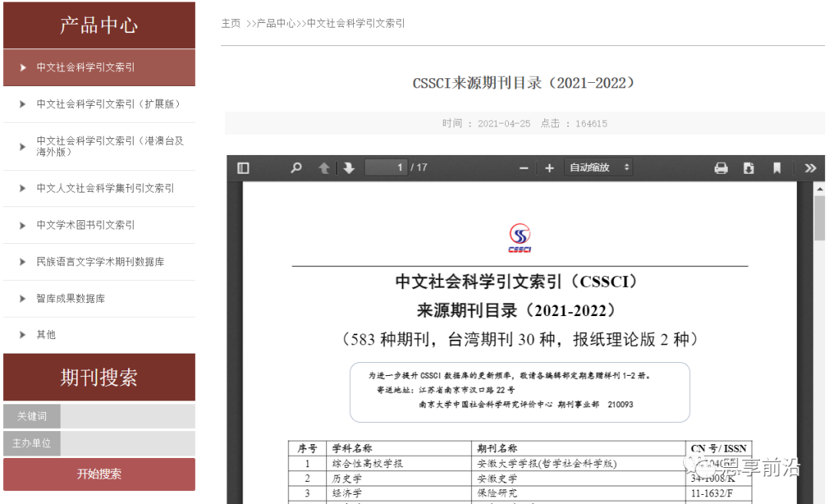The image size is (829, 504).
Task: Click the 主办单位 input field
Action: (127, 443)
